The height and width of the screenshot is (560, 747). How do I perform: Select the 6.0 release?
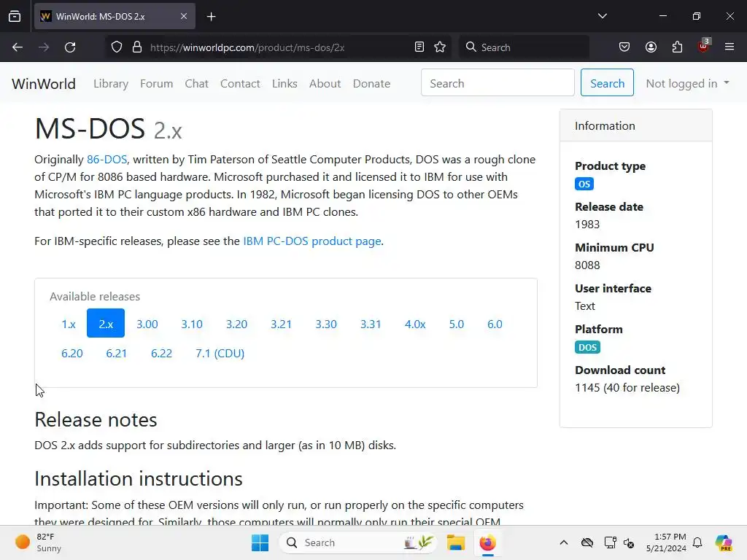(495, 324)
